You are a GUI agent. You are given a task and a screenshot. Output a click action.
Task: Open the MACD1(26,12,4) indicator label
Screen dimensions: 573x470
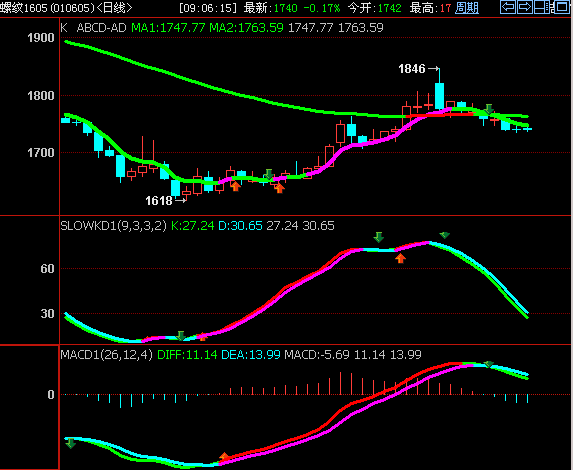(106, 355)
